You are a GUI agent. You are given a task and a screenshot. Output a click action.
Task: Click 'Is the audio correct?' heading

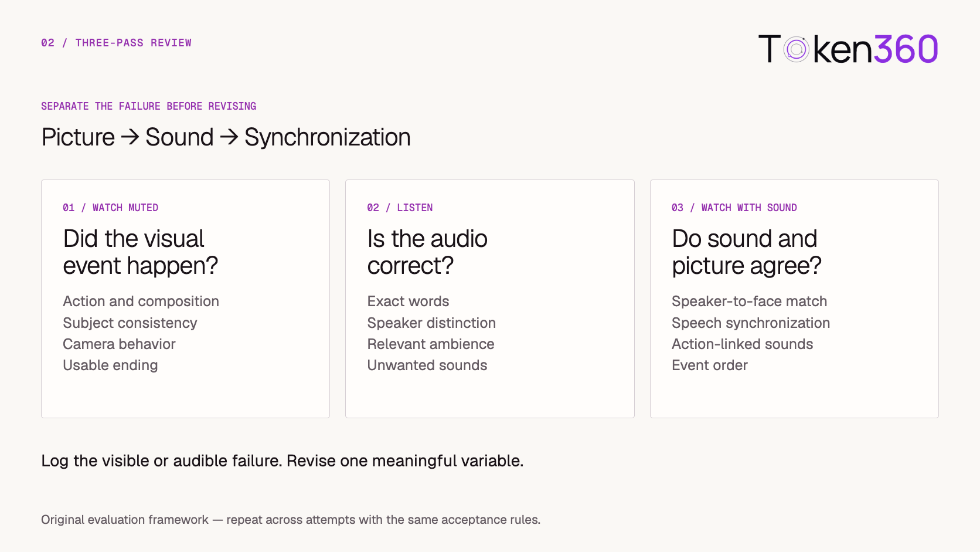coord(427,252)
